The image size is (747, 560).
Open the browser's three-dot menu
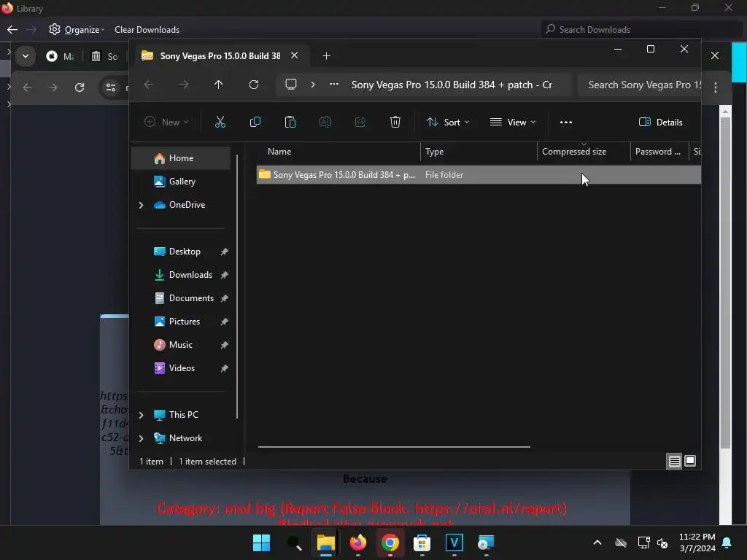tap(715, 87)
